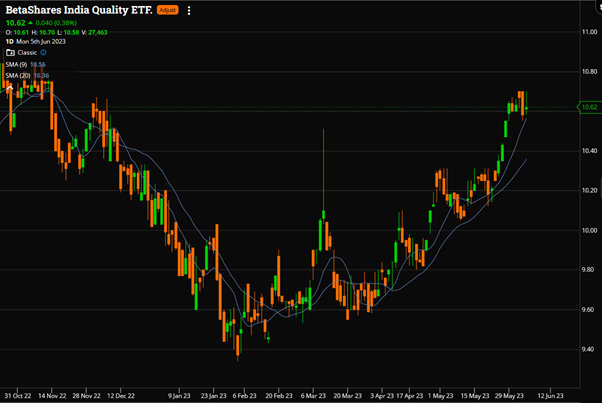
Task: Click the green up-arrow price change indicator
Action: click(x=30, y=23)
